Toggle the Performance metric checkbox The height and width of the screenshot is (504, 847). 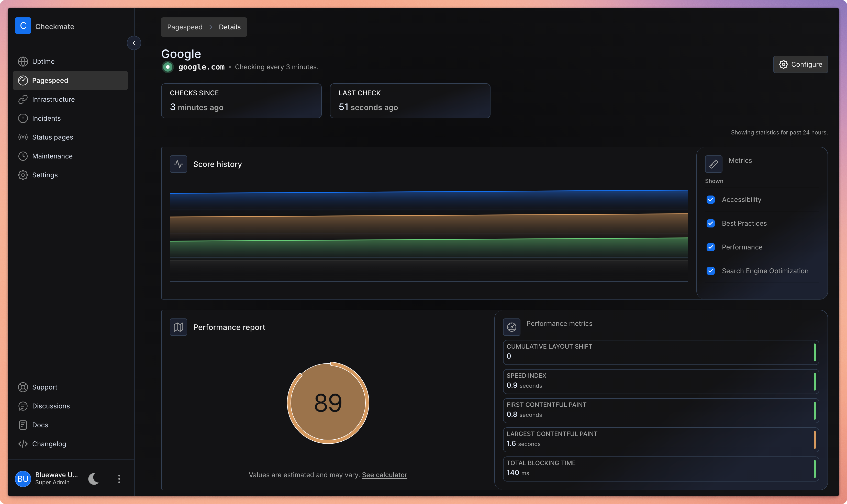tap(710, 247)
